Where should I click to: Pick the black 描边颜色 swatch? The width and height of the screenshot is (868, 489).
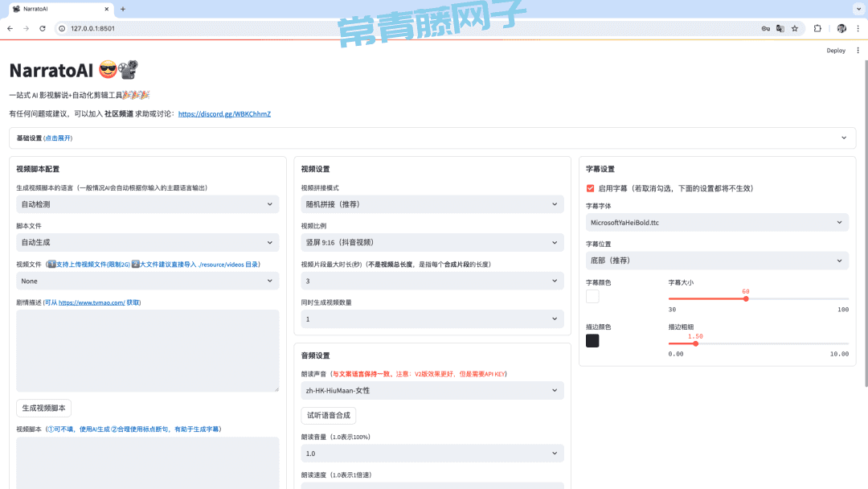[592, 340]
